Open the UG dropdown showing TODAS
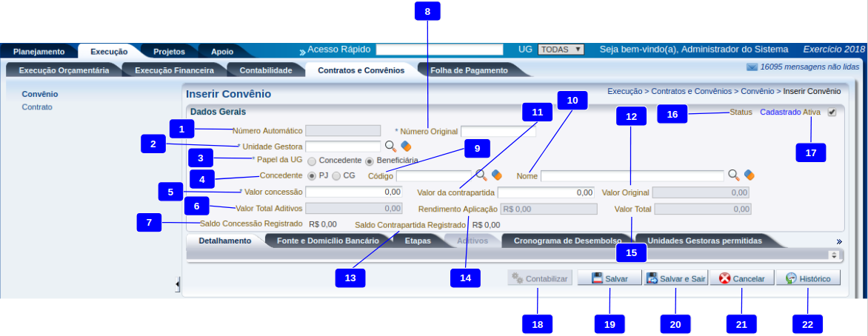The height and width of the screenshot is (336, 868). click(561, 50)
